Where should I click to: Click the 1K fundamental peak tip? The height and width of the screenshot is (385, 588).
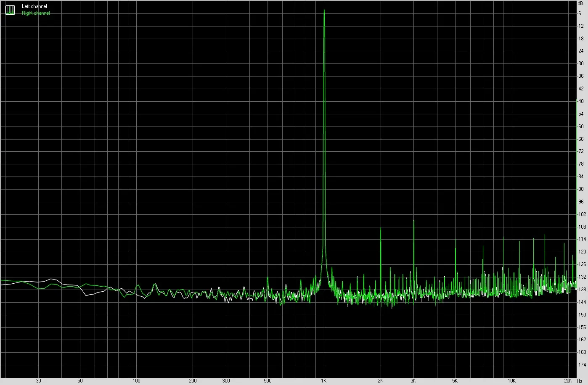click(324, 11)
